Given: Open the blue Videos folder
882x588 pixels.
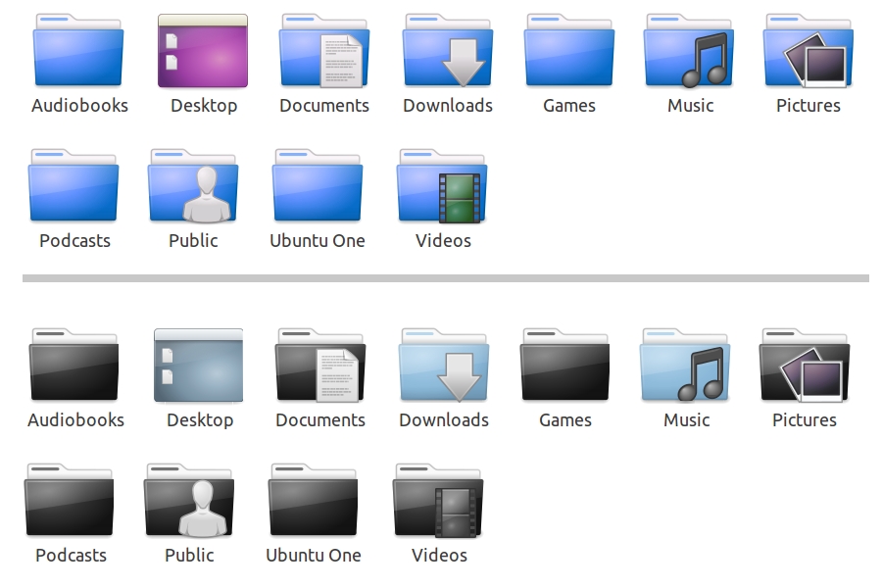Looking at the screenshot, I should pyautogui.click(x=442, y=186).
